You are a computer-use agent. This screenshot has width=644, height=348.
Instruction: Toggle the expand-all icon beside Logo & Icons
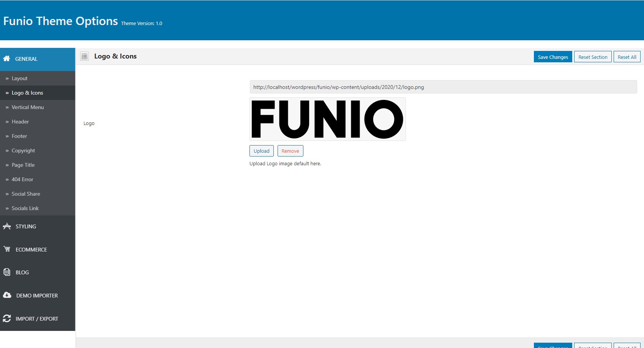tap(85, 56)
